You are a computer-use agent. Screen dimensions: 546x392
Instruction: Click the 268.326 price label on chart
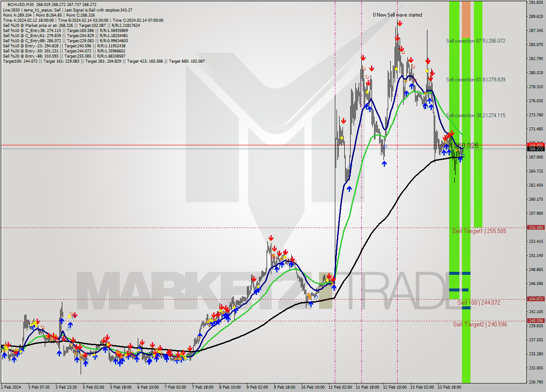[466, 146]
